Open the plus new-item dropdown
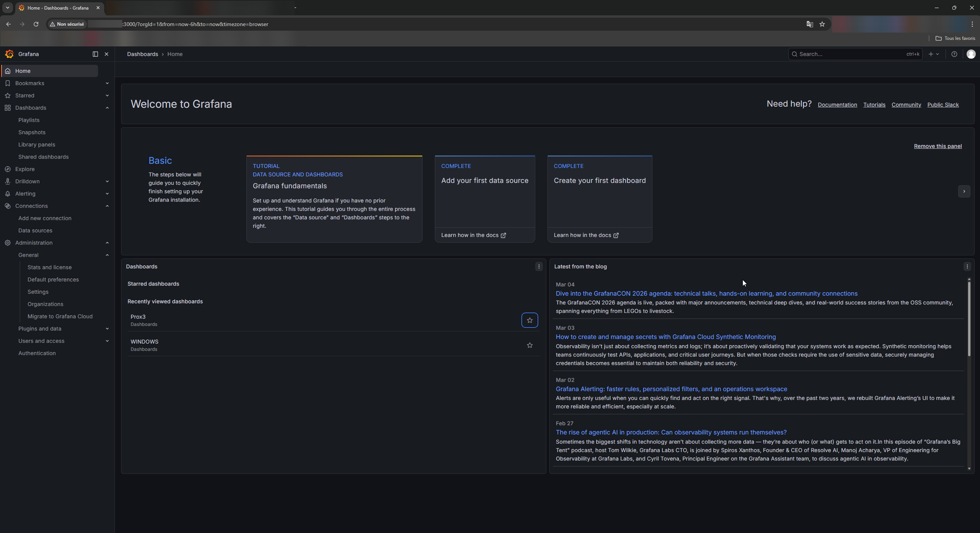 pyautogui.click(x=933, y=54)
